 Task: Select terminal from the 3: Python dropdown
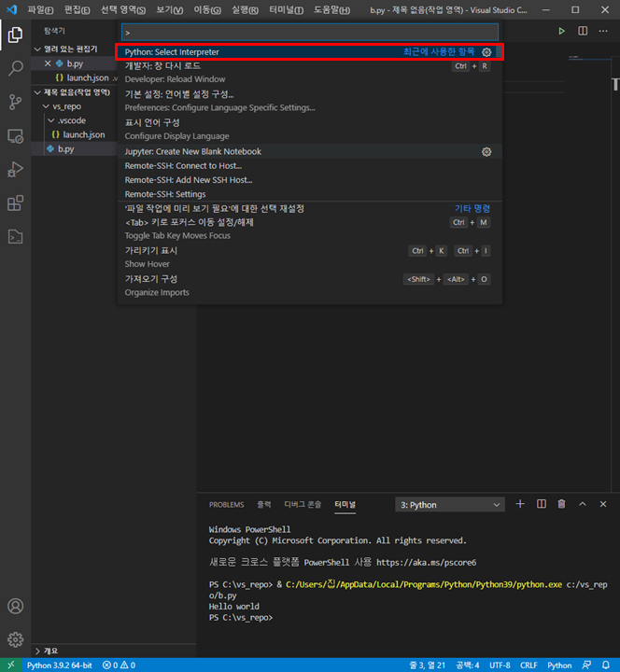tap(450, 504)
